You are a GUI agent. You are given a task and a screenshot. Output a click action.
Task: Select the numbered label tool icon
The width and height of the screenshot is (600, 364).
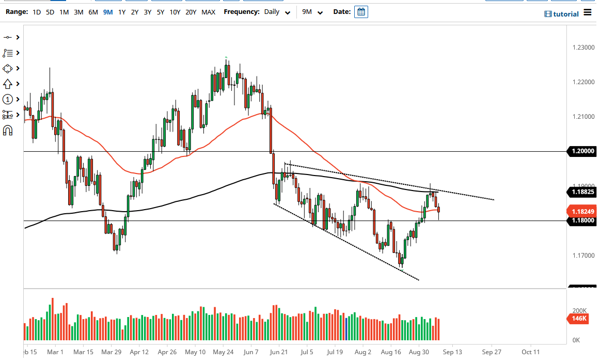tap(8, 99)
